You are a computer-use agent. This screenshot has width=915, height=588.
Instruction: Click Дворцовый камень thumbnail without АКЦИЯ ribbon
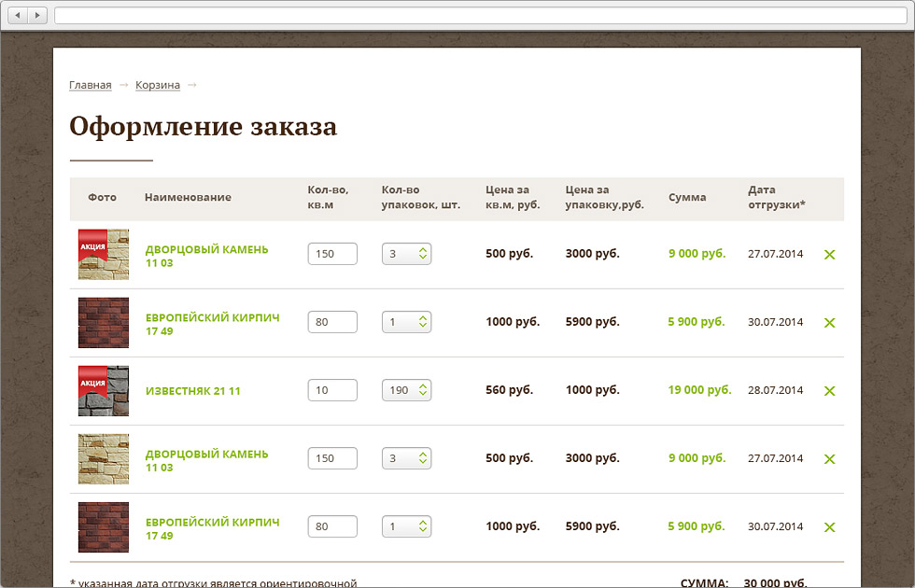click(104, 459)
